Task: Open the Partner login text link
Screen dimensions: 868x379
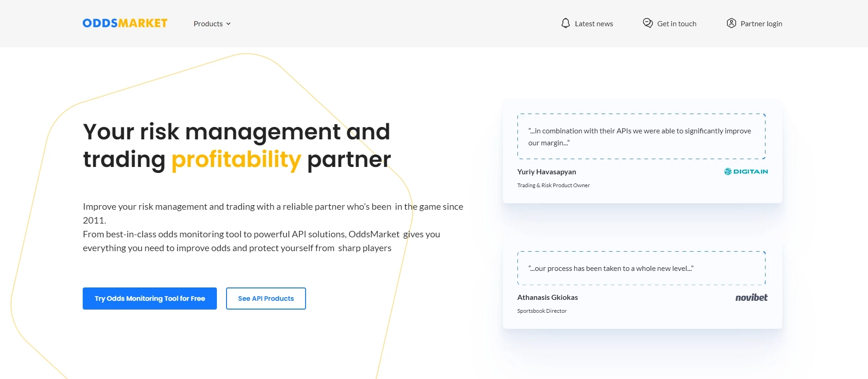Action: [x=761, y=24]
